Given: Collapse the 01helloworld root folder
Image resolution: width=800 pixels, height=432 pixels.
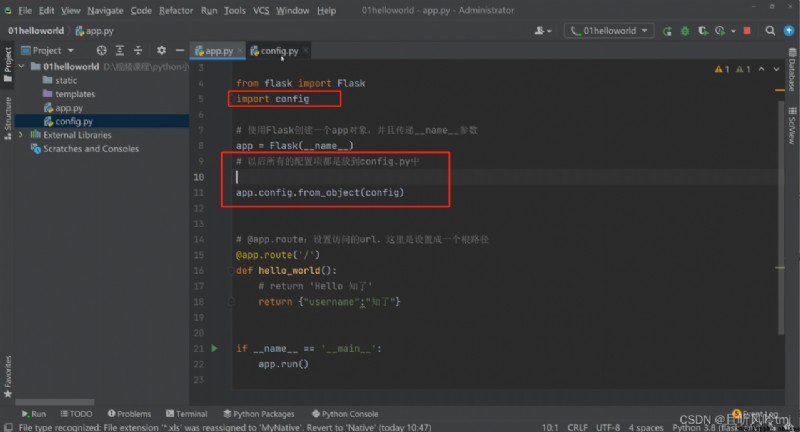Looking at the screenshot, I should tap(21, 66).
